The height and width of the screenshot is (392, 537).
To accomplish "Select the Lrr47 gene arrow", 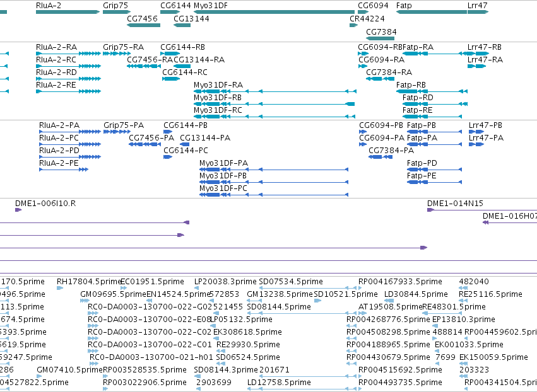I will [478, 12].
